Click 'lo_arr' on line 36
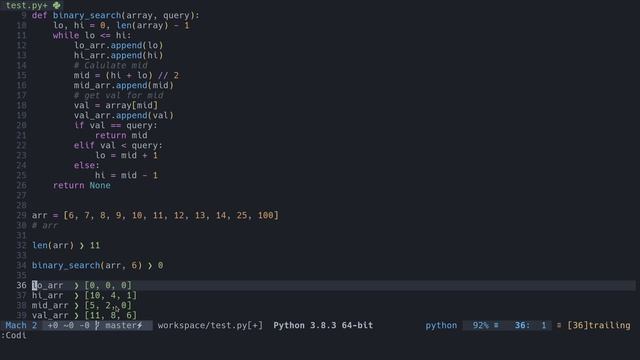 point(48,285)
